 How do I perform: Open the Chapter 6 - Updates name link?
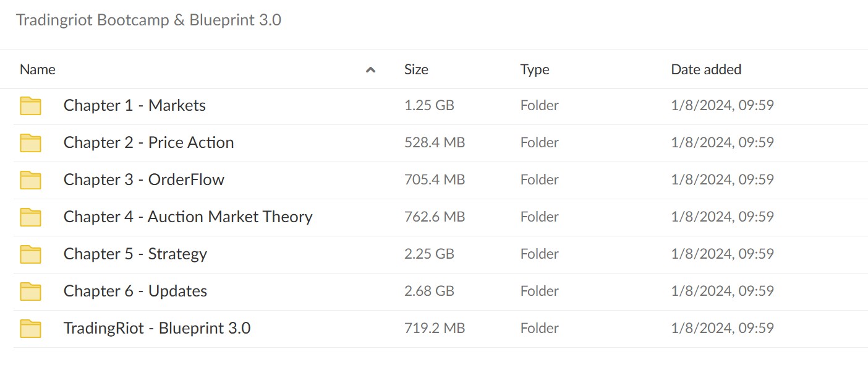pos(135,291)
